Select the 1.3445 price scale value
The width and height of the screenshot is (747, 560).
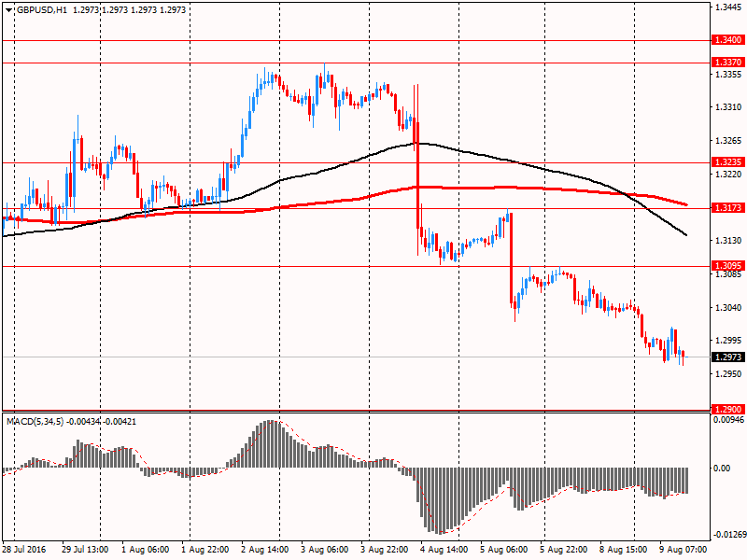728,7
